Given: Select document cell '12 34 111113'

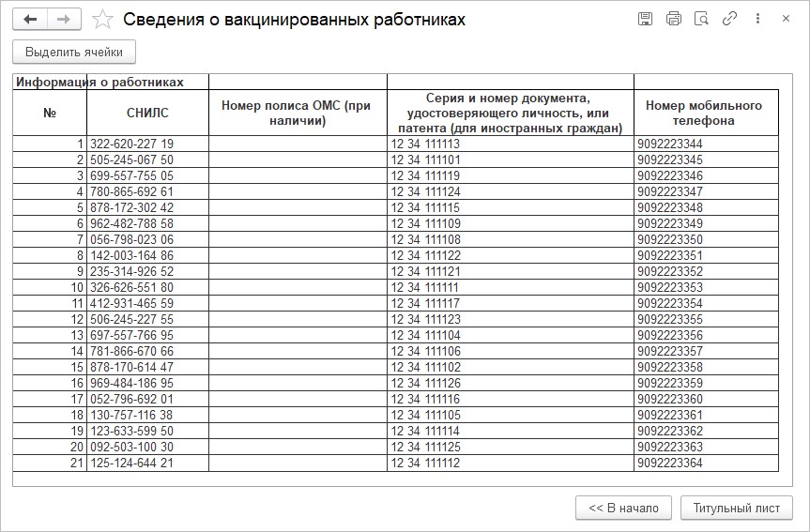Looking at the screenshot, I should click(x=511, y=144).
